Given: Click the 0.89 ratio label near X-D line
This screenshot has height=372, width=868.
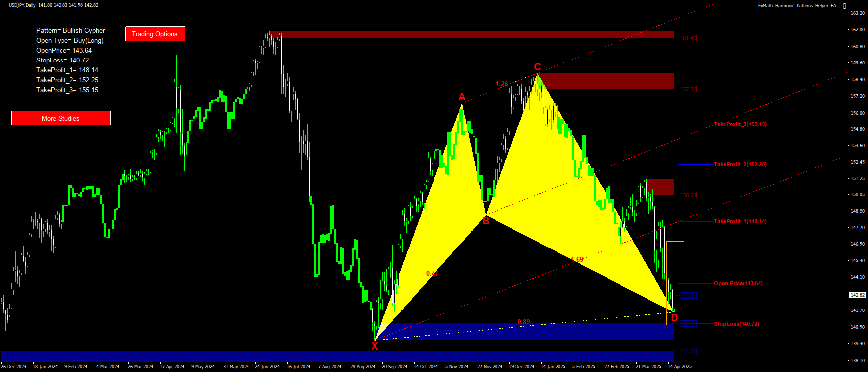Looking at the screenshot, I should click(523, 322).
